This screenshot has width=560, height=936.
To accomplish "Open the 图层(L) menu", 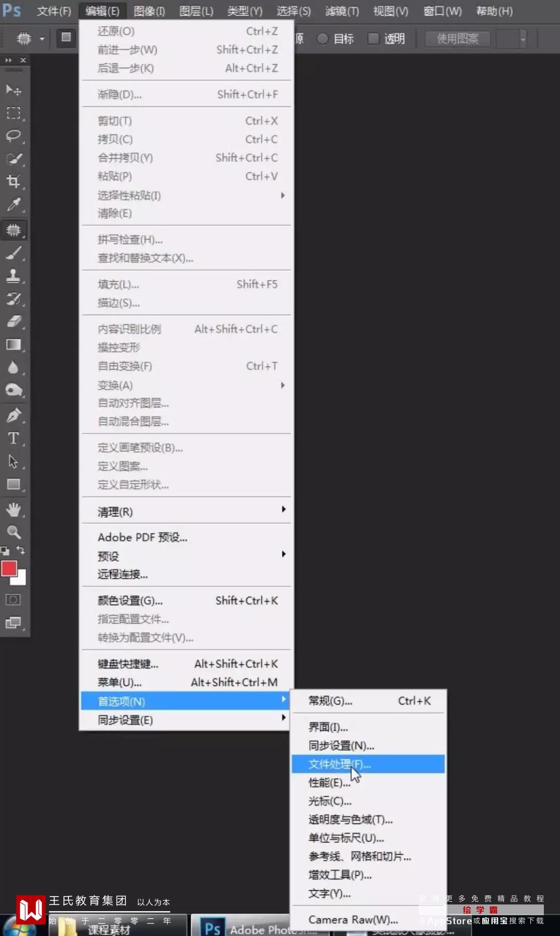I will point(197,11).
